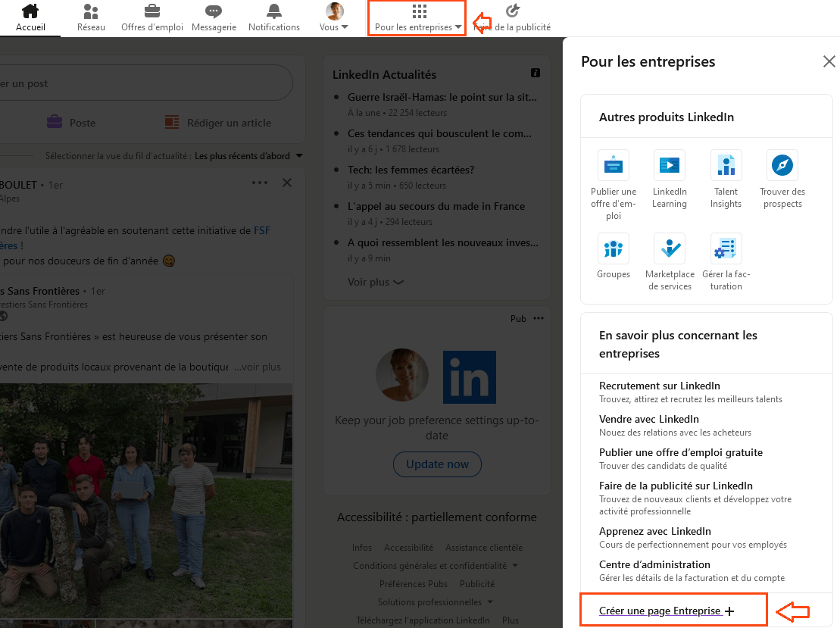Dismiss the BOULET post with X
The height and width of the screenshot is (628, 840).
287,183
